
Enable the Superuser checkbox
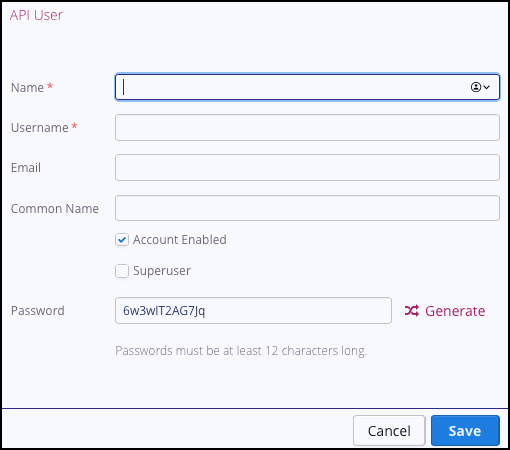point(122,271)
